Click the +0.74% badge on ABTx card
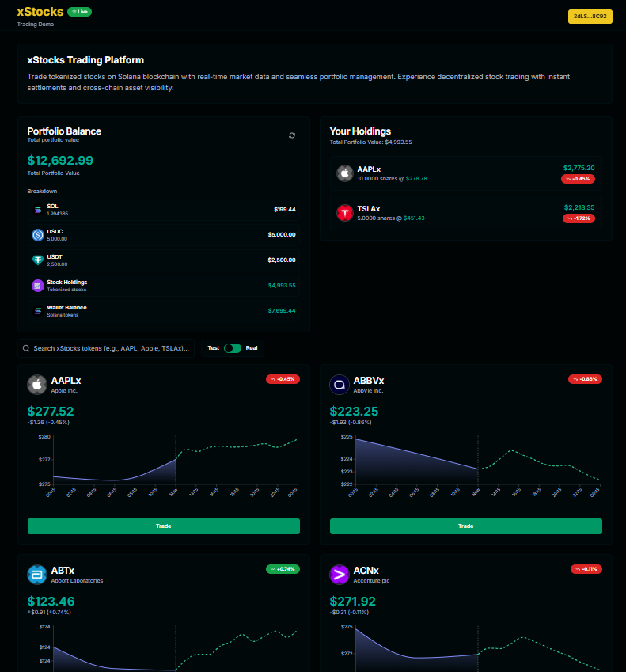The image size is (626, 672). [283, 569]
